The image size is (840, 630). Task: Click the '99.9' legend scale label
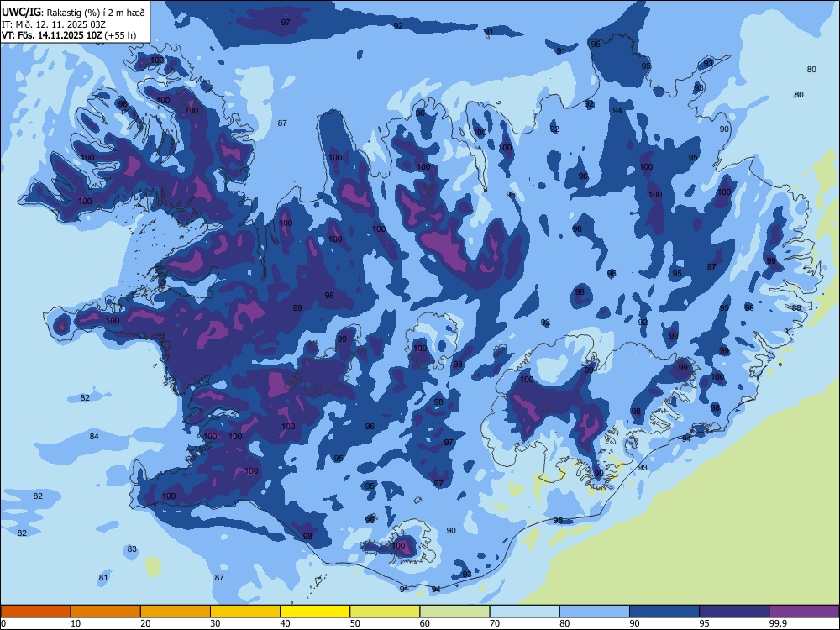tap(777, 623)
